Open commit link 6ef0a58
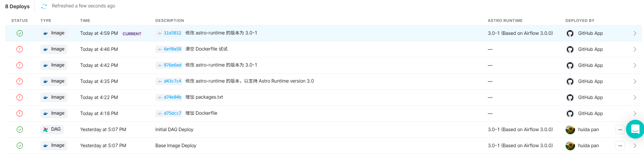Image resolution: width=644 pixels, height=155 pixels. click(x=169, y=49)
